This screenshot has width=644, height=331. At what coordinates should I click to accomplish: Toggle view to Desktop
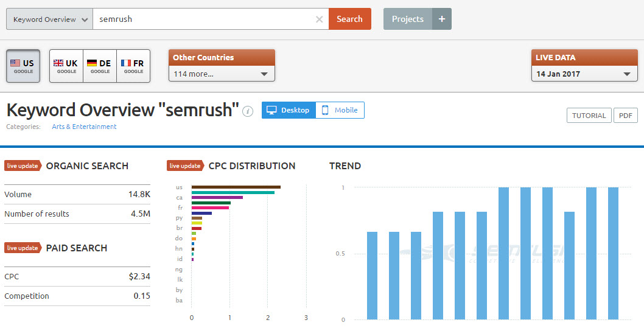[289, 110]
